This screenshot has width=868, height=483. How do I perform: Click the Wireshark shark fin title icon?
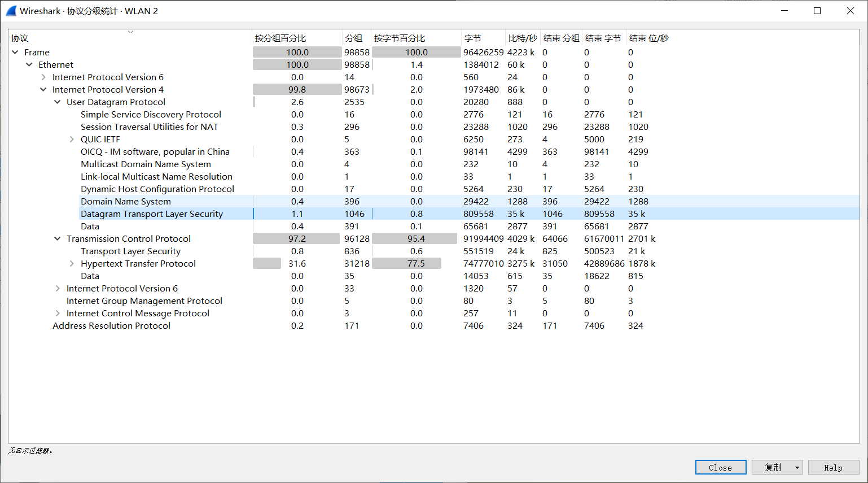[11, 11]
